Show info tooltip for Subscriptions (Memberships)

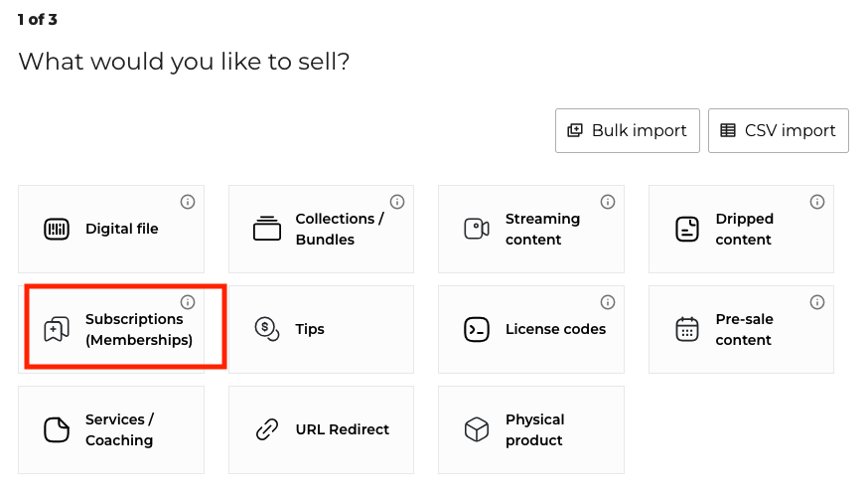(188, 302)
